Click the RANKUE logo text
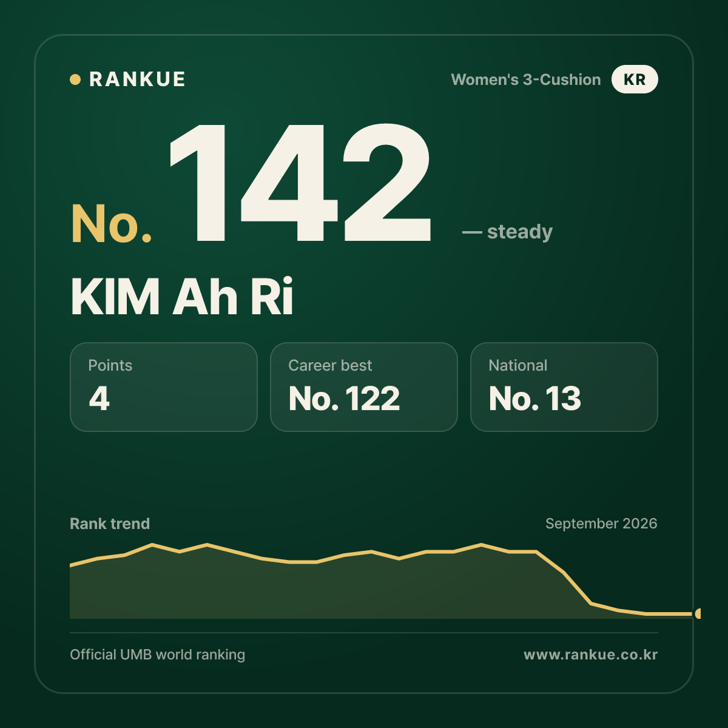The height and width of the screenshot is (728, 728). pos(137,79)
